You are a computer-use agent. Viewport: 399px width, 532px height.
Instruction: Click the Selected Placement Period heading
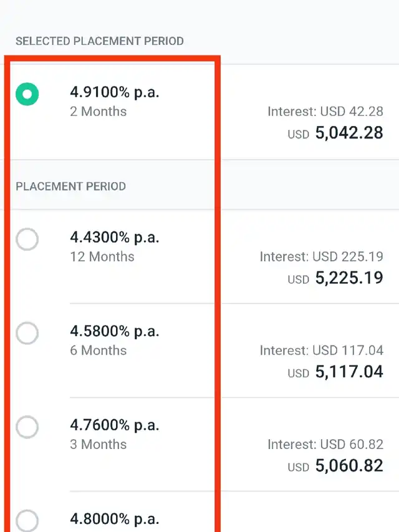click(x=100, y=41)
